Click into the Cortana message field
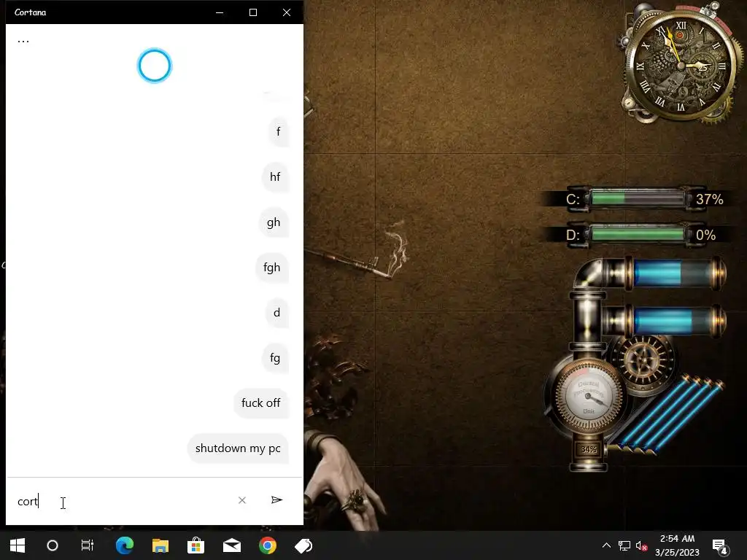This screenshot has height=560, width=747. pyautogui.click(x=124, y=501)
